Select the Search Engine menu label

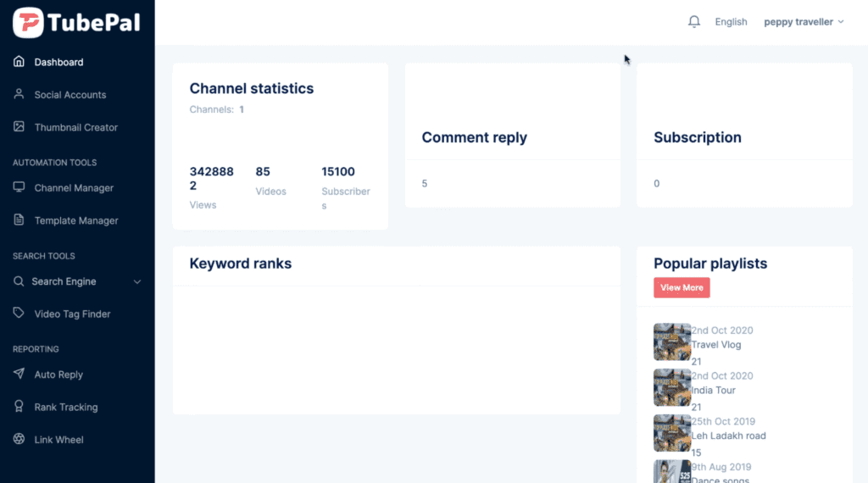tap(64, 281)
